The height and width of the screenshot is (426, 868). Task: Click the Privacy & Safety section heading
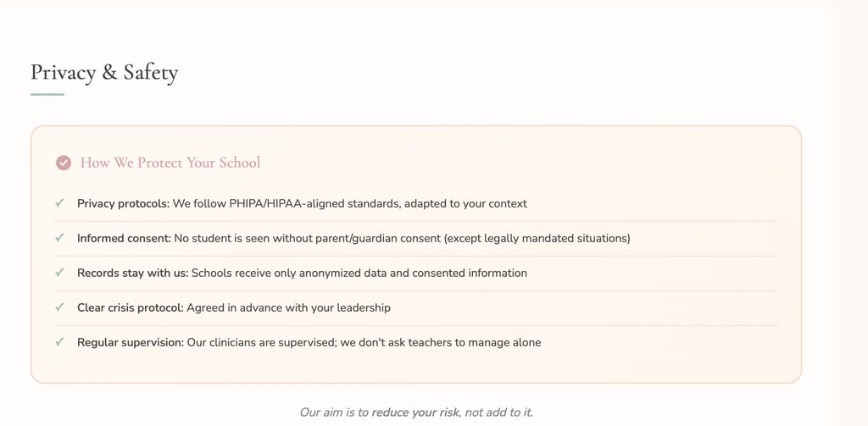pos(104,72)
